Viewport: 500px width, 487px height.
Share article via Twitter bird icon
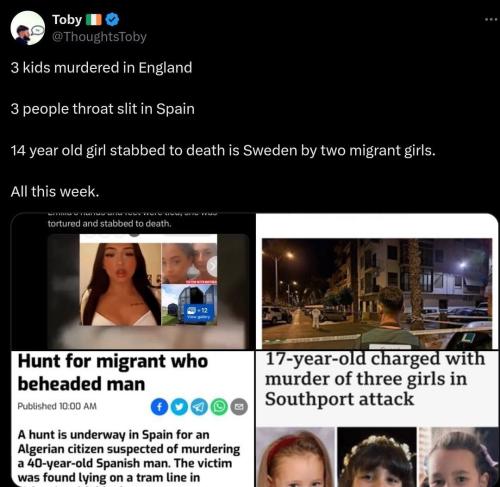[x=179, y=407]
